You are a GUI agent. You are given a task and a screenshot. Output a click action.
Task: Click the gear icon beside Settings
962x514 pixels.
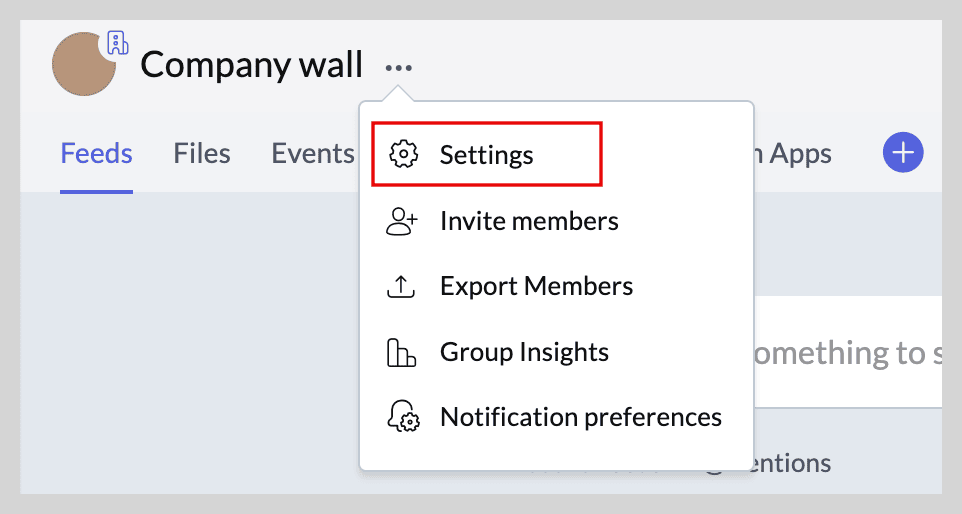(402, 155)
